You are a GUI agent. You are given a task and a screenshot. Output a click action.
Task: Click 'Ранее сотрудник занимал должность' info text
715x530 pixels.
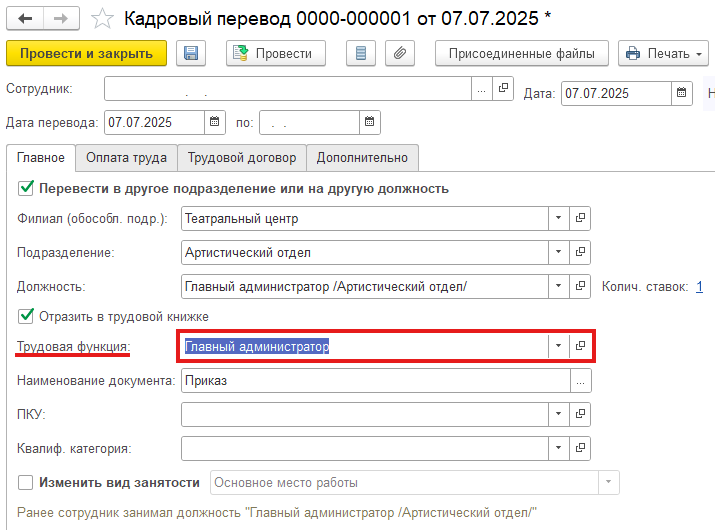277,513
